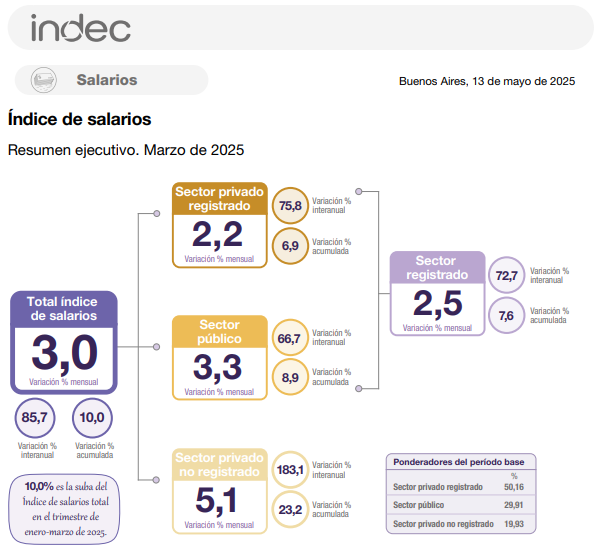Click the indec logo

click(81, 28)
